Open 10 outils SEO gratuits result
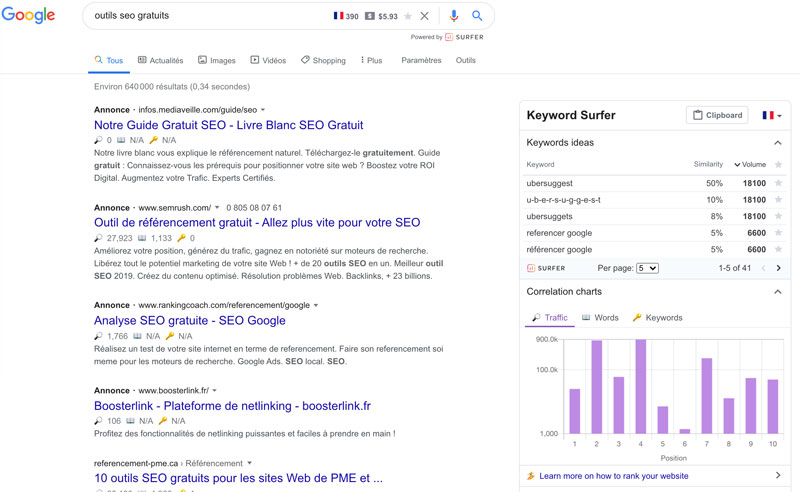Screen dimensions: 800x492 coord(238,478)
